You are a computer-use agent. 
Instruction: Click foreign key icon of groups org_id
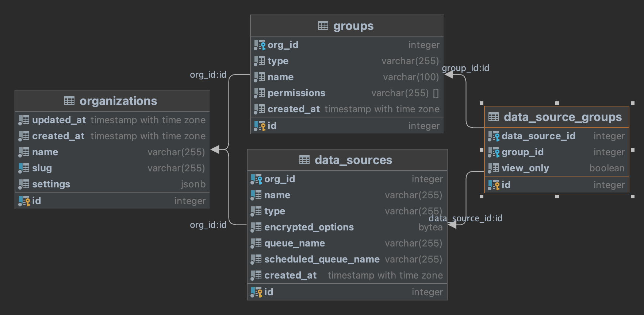pos(260,45)
